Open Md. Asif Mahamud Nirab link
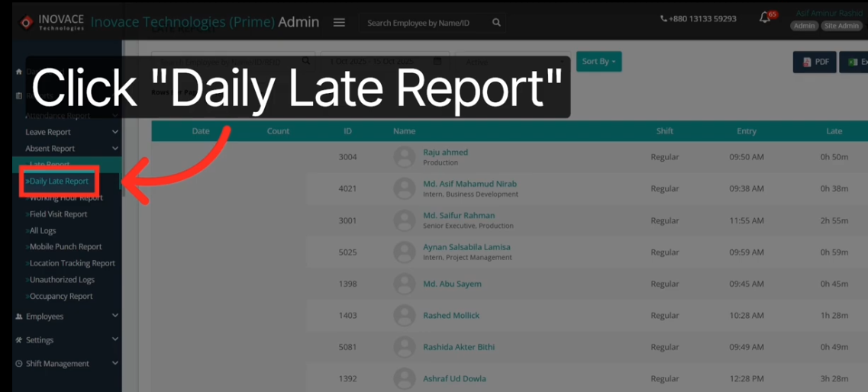This screenshot has width=868, height=392. [x=470, y=184]
